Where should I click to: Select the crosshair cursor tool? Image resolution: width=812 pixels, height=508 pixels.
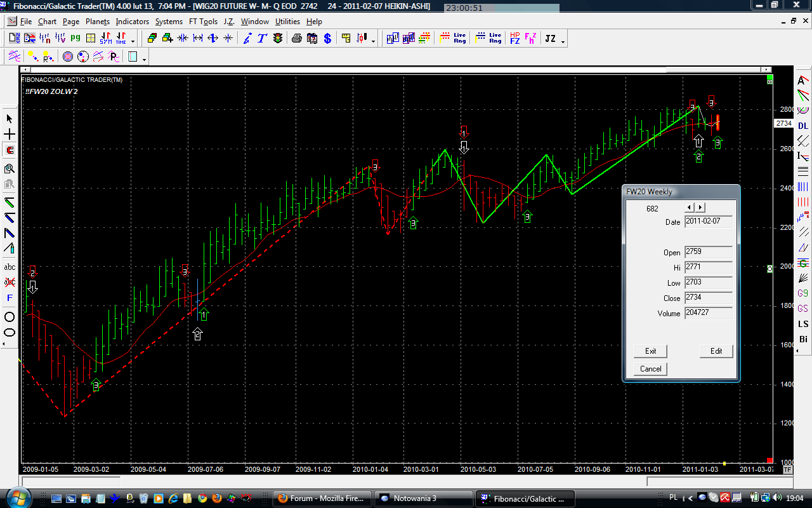coord(10,135)
